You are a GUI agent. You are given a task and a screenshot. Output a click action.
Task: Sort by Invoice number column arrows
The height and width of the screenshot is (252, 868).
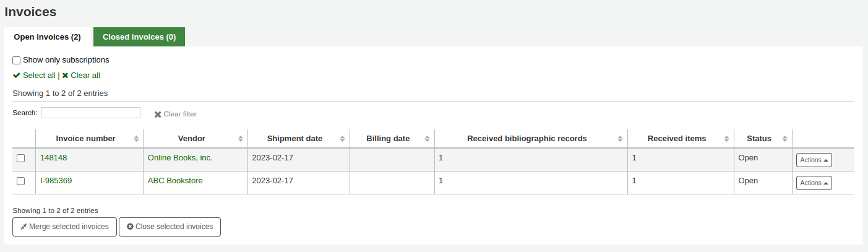pyautogui.click(x=136, y=139)
